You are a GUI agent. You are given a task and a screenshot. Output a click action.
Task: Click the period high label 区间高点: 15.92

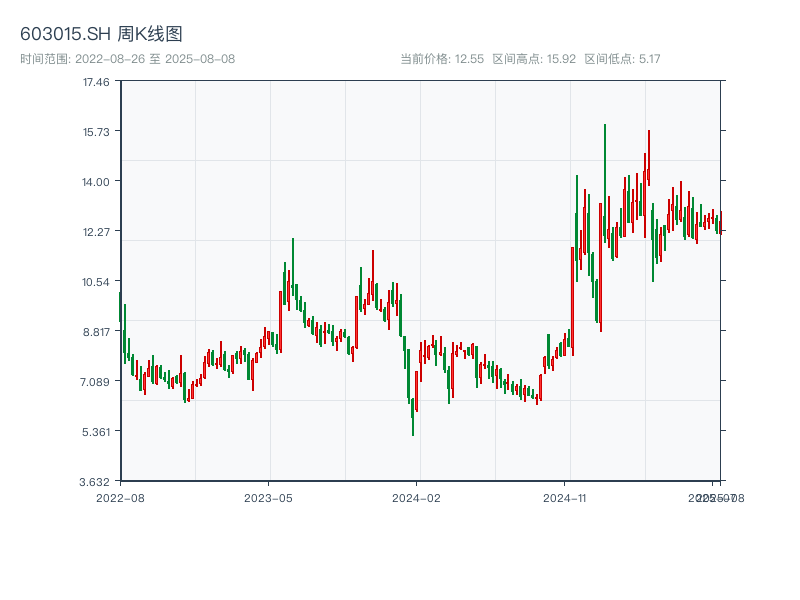(x=534, y=59)
